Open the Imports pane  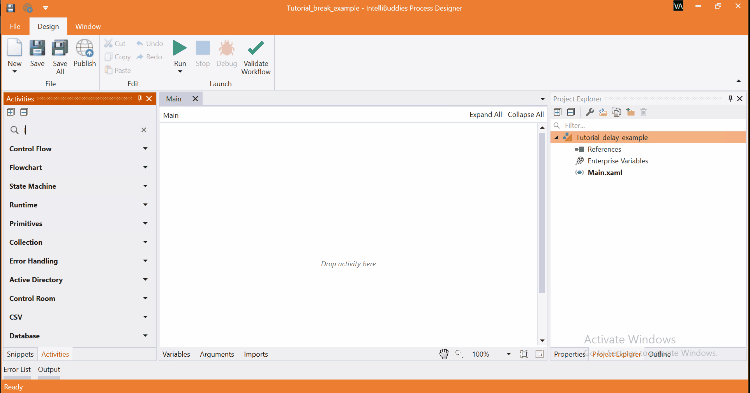256,354
